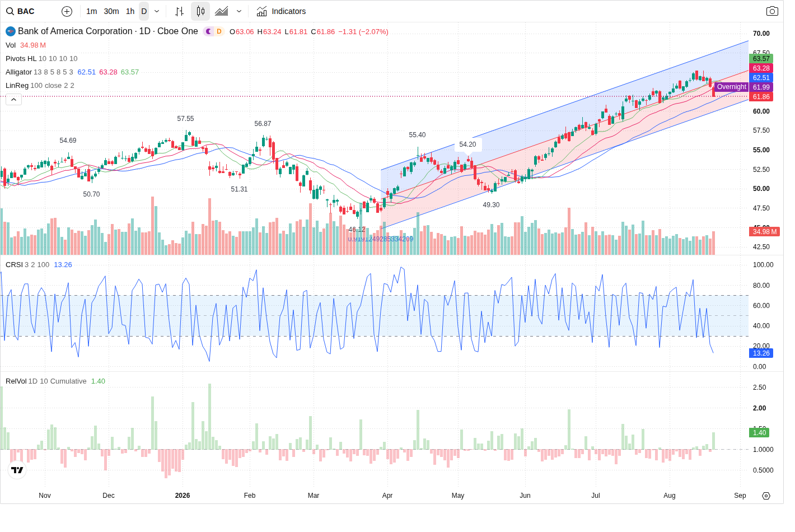Click the 55.40 pivot high label
The image size is (795, 532).
pyautogui.click(x=418, y=135)
